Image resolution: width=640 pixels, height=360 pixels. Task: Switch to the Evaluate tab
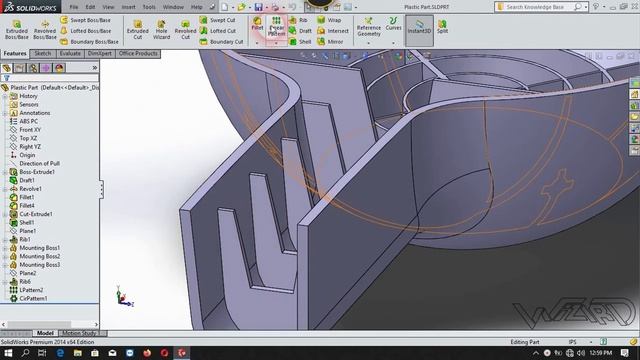70,54
